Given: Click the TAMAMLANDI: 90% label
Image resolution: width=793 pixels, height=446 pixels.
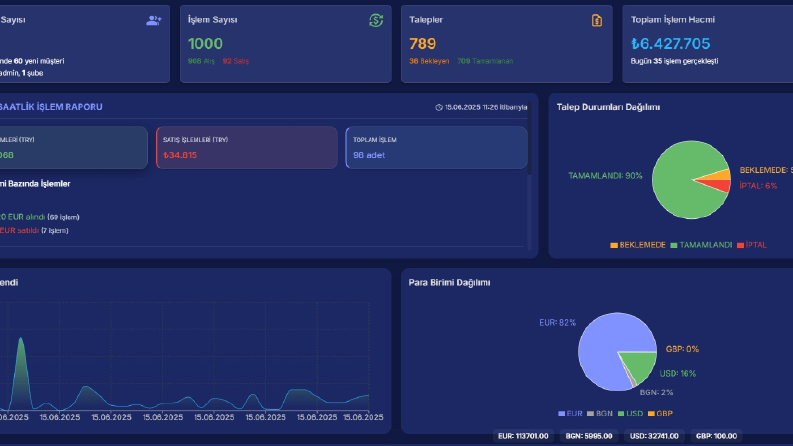Looking at the screenshot, I should [605, 176].
